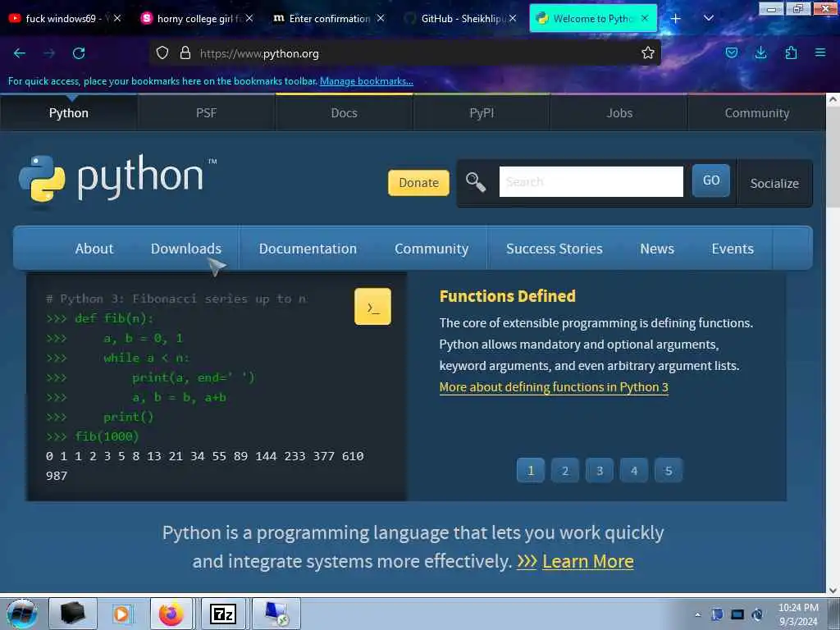Open the PSF top navigation item

click(206, 113)
